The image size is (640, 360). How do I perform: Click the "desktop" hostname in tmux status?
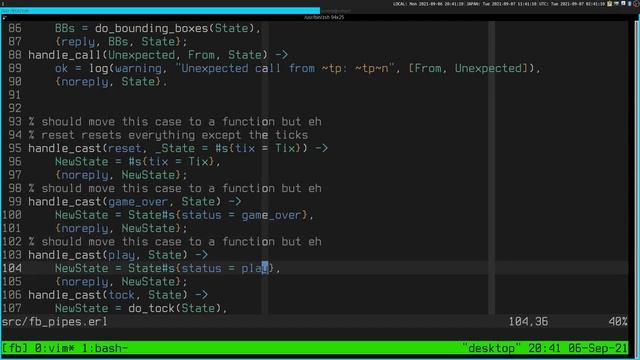491,348
